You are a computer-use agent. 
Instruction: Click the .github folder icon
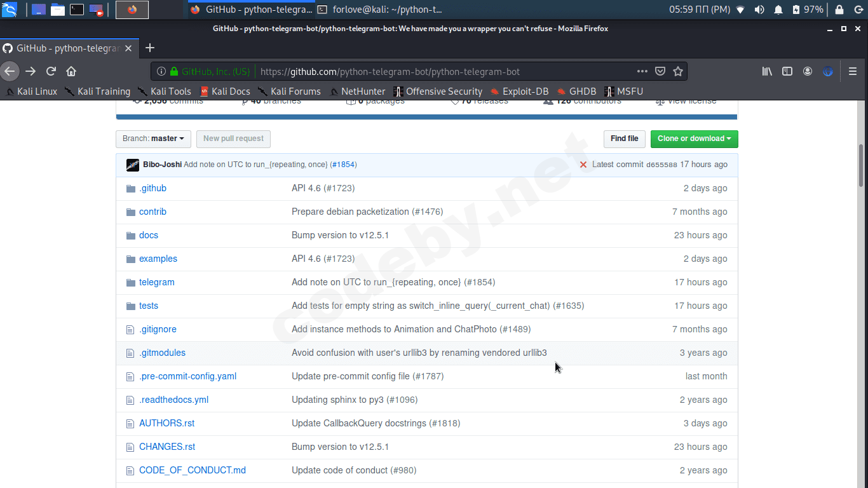click(x=131, y=188)
